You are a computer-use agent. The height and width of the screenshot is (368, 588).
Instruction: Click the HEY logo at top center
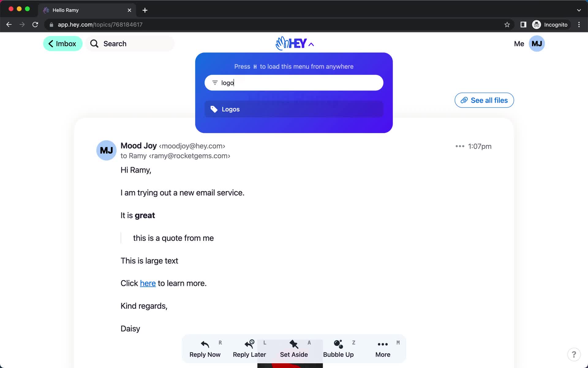[294, 44]
